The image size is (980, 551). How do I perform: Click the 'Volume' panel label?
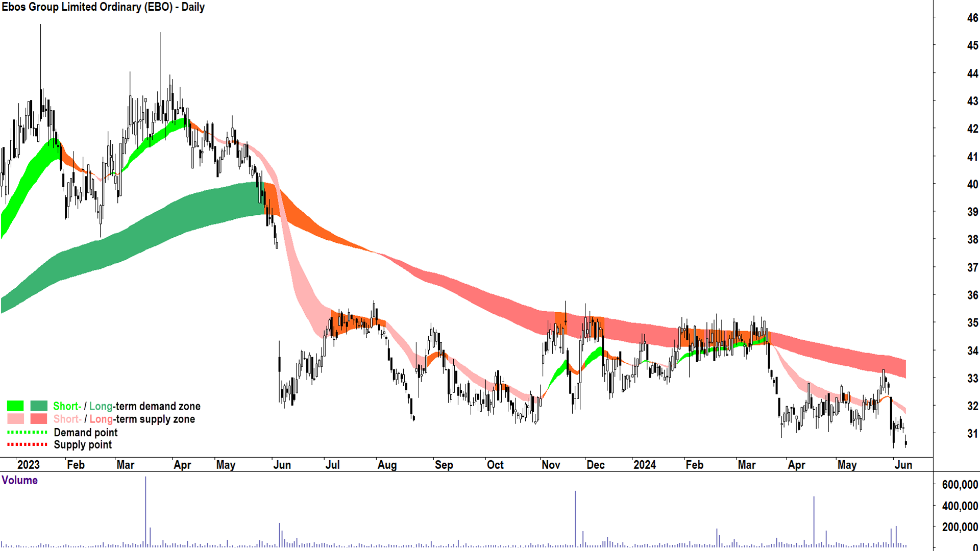(x=19, y=481)
